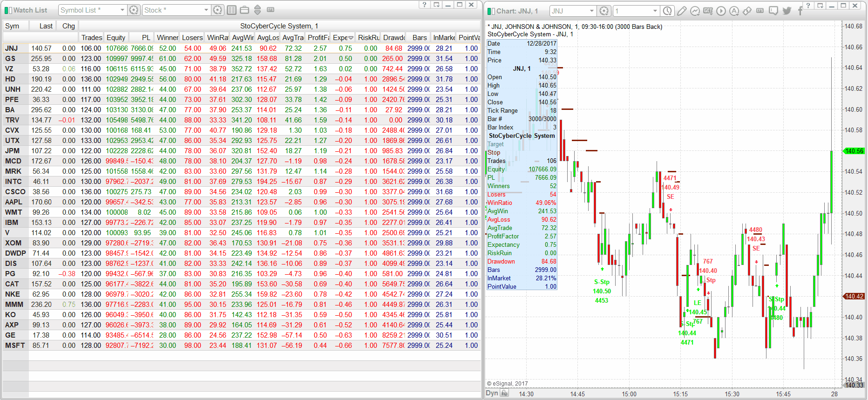Click the XOM row symbol
The width and height of the screenshot is (868, 400).
coord(13,243)
